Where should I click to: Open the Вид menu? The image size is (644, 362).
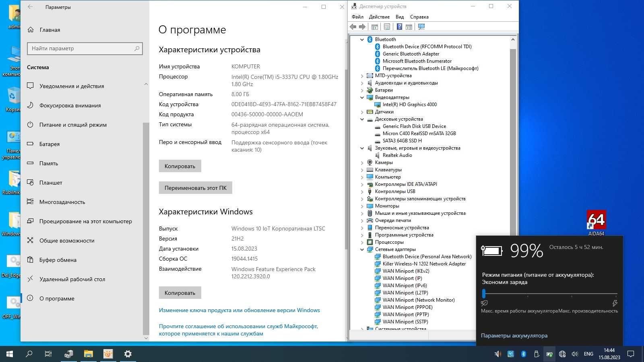(400, 17)
